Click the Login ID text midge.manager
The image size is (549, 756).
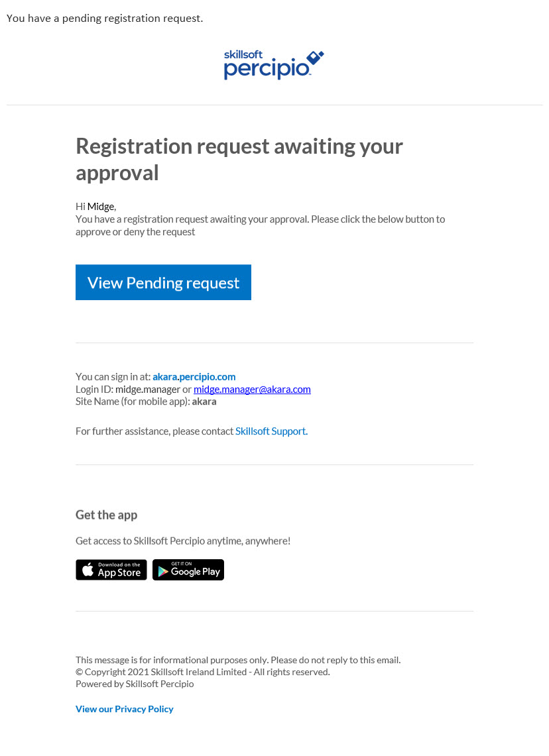[x=147, y=389]
